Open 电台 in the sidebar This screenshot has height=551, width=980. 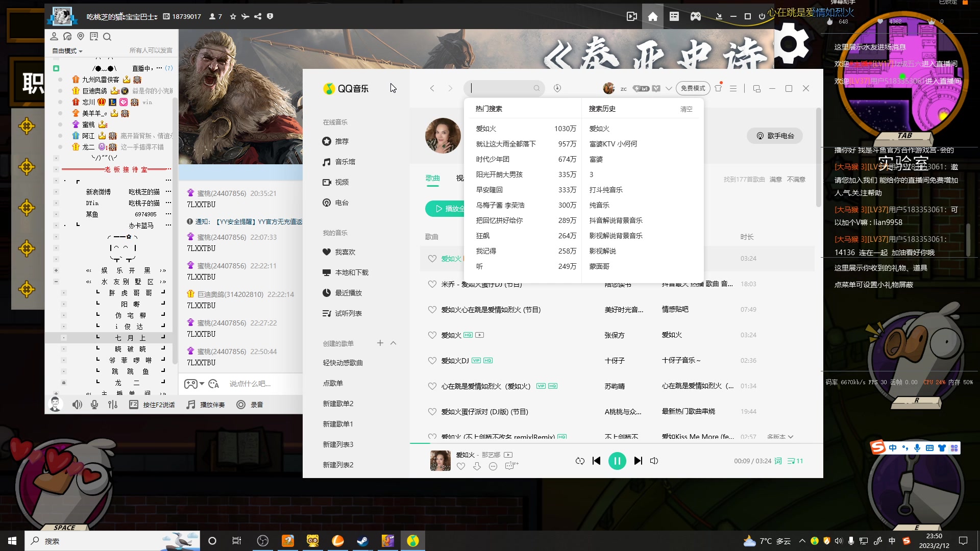(341, 203)
